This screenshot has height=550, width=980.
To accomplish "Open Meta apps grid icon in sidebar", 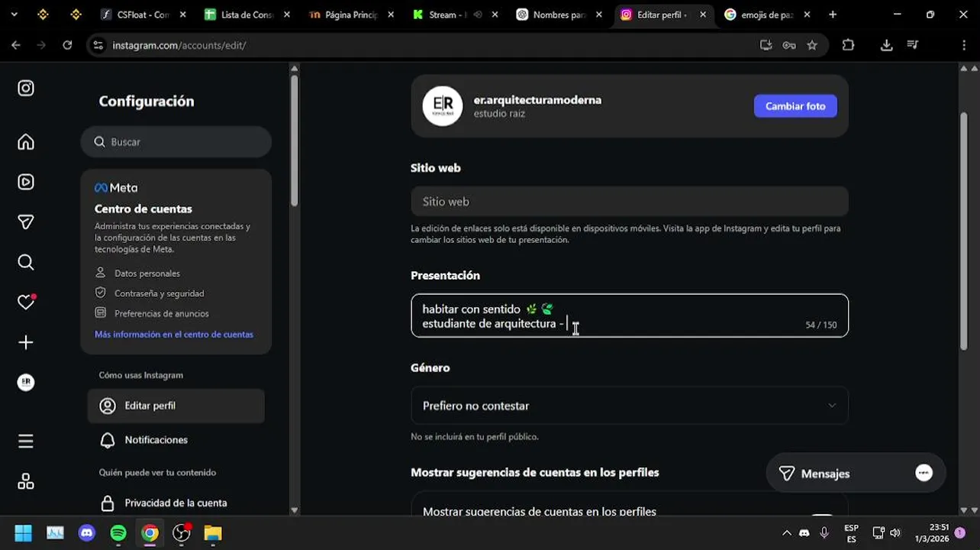I will [x=26, y=481].
